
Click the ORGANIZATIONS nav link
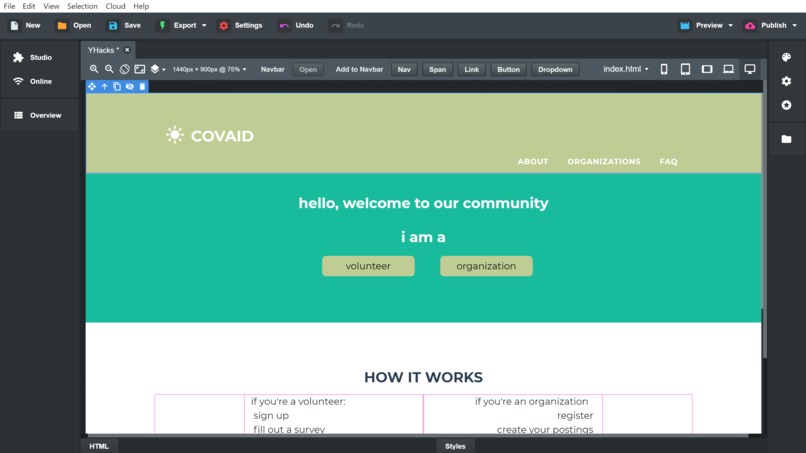pyautogui.click(x=603, y=161)
